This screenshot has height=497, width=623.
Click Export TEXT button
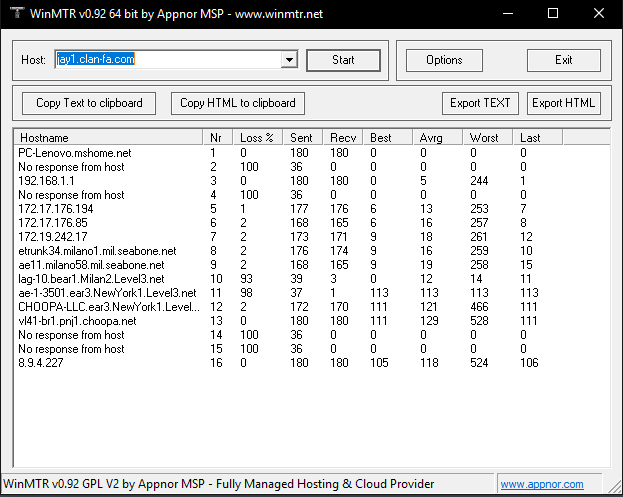pos(480,103)
